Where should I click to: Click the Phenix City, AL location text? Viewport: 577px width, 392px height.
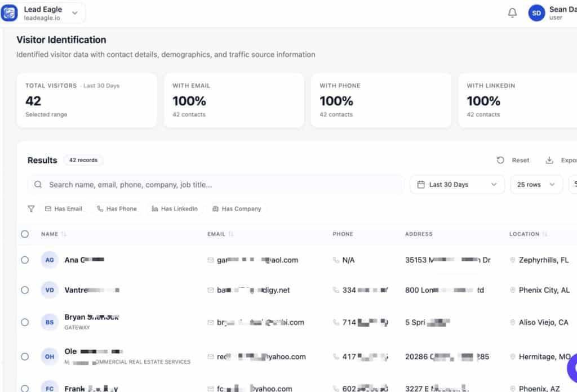(544, 290)
